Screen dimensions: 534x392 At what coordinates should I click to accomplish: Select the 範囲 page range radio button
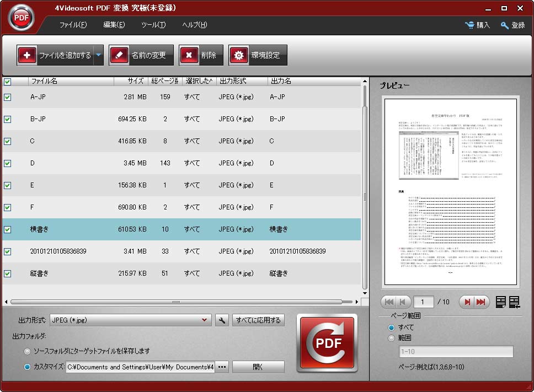(x=392, y=338)
